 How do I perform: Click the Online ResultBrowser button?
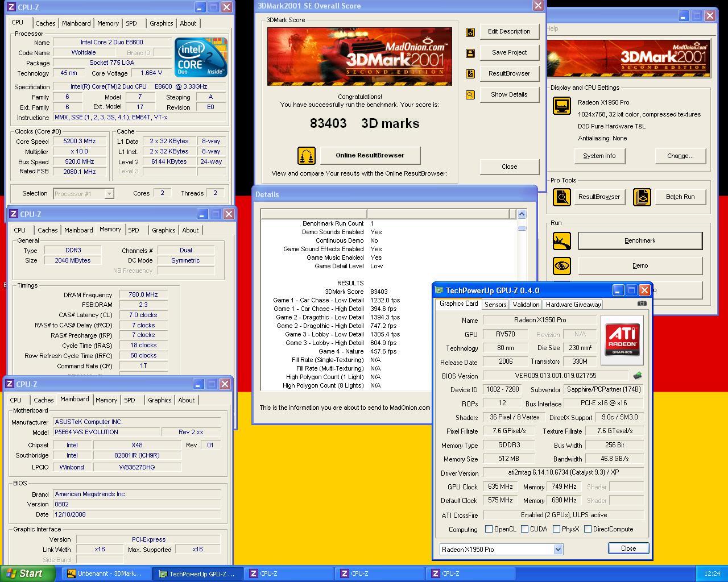coord(370,155)
